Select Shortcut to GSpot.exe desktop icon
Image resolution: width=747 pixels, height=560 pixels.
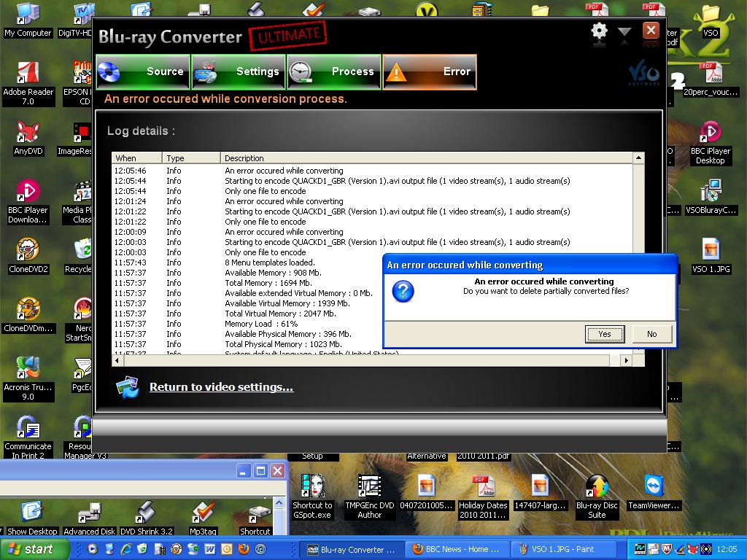point(312,497)
